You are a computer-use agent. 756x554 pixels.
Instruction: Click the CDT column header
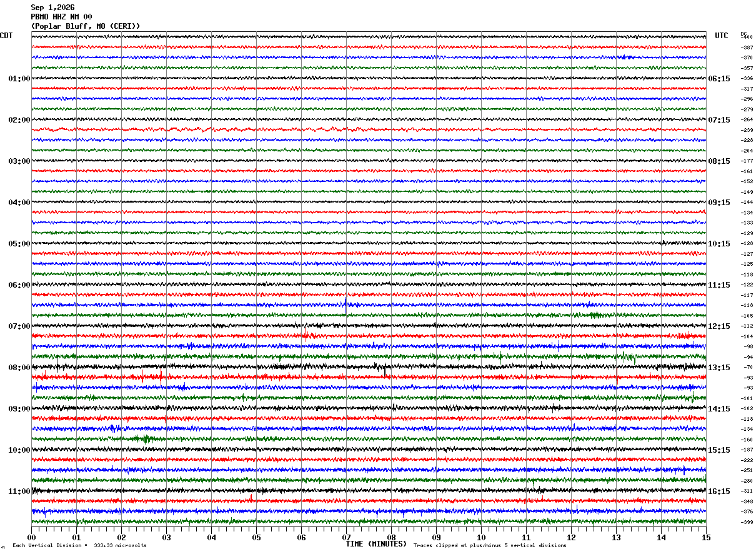pyautogui.click(x=6, y=36)
